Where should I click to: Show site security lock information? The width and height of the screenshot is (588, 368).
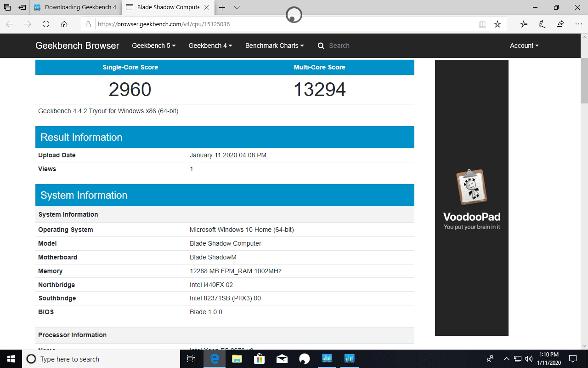(x=89, y=24)
